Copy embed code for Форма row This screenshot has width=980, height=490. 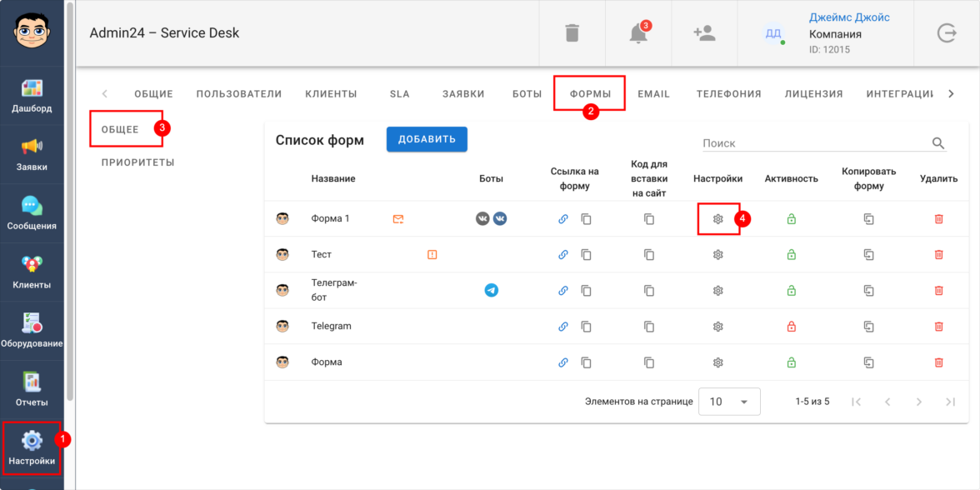pos(649,362)
